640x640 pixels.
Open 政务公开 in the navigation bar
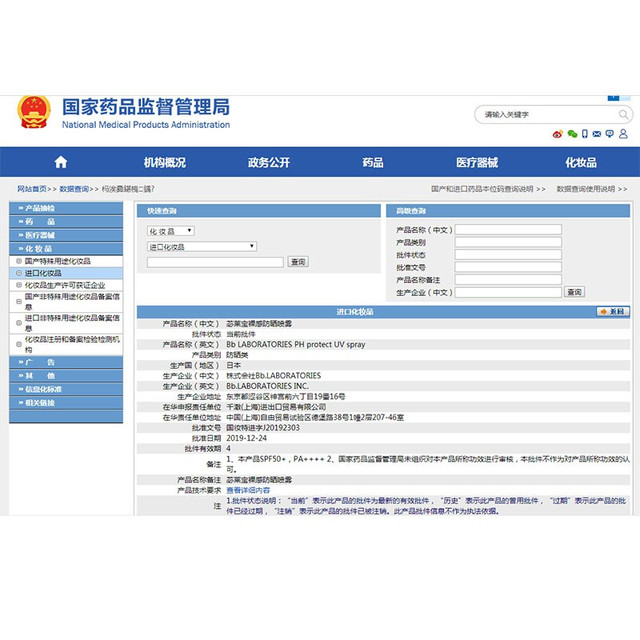coord(269,162)
